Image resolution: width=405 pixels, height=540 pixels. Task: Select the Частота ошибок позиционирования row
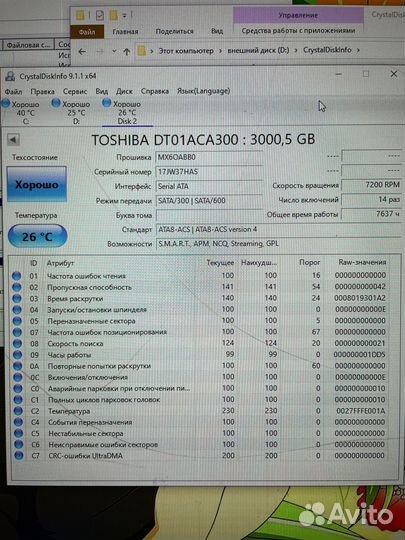pyautogui.click(x=201, y=332)
